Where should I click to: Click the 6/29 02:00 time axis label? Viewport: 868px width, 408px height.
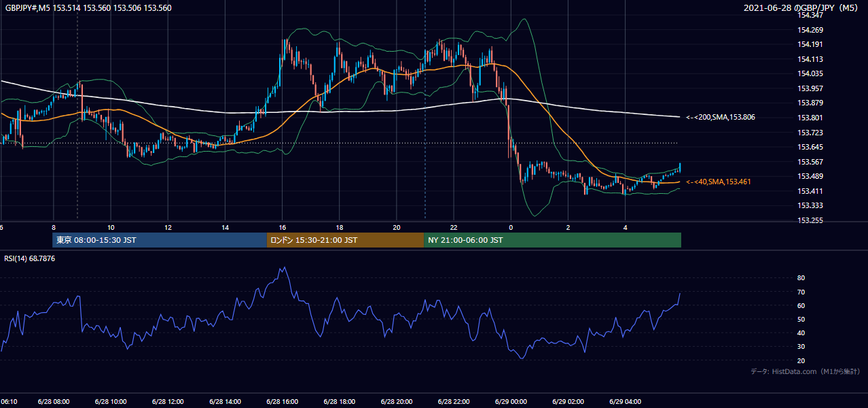567,402
